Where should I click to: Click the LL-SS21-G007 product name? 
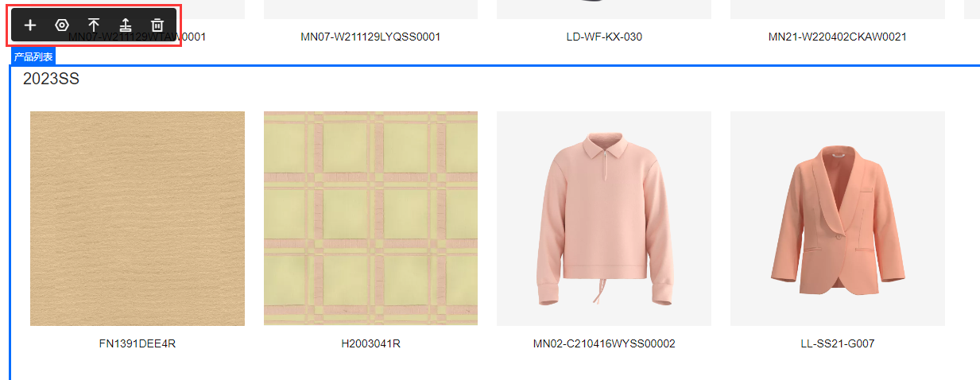click(838, 343)
